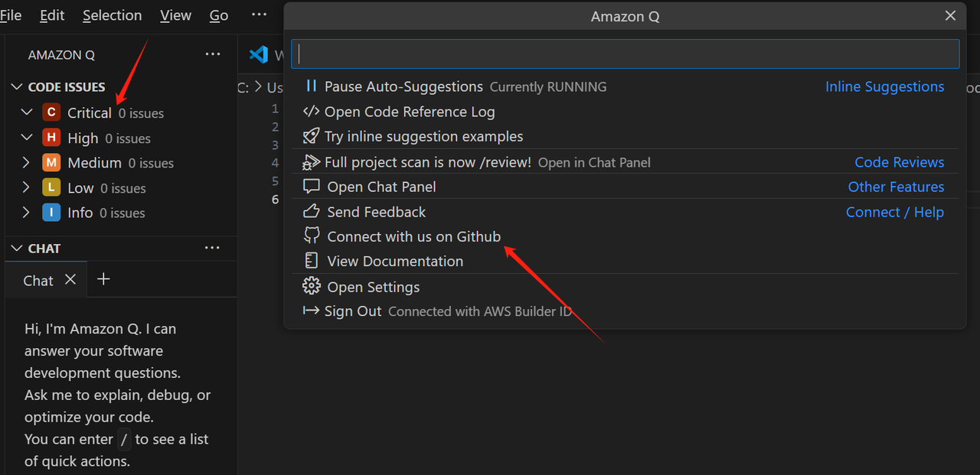This screenshot has width=980, height=475.
Task: Click the GitHub logo icon
Action: pyautogui.click(x=311, y=236)
